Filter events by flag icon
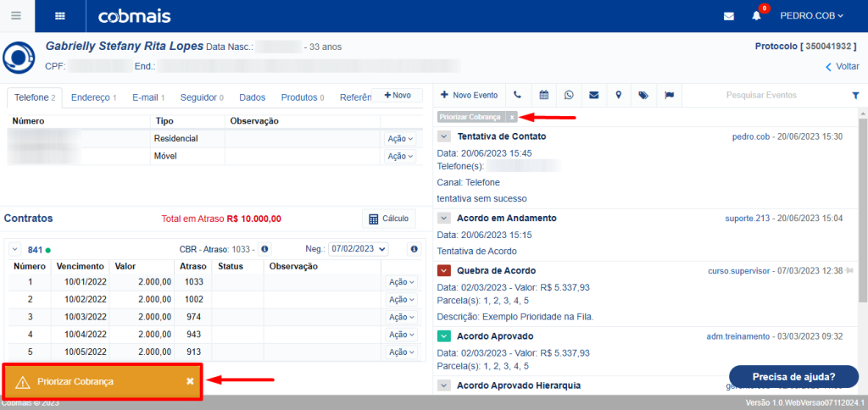This screenshot has height=410, width=868. [x=669, y=95]
